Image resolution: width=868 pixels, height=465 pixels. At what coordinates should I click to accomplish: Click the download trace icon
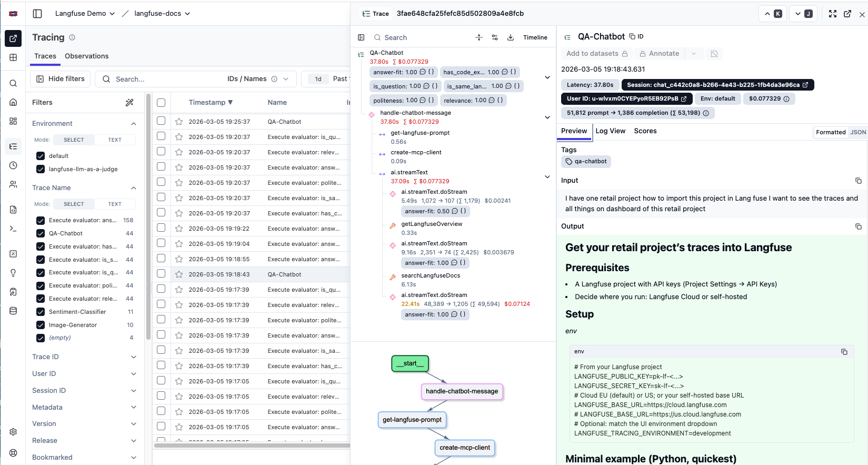[510, 37]
